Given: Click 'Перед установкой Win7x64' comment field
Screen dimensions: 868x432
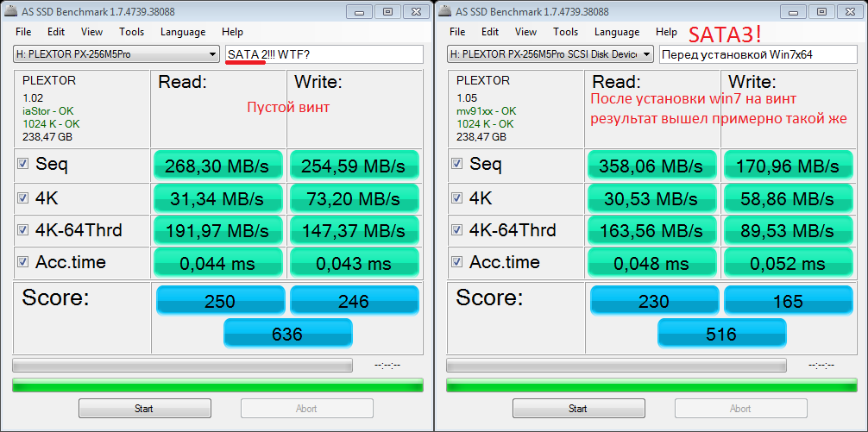Looking at the screenshot, I should coord(758,54).
